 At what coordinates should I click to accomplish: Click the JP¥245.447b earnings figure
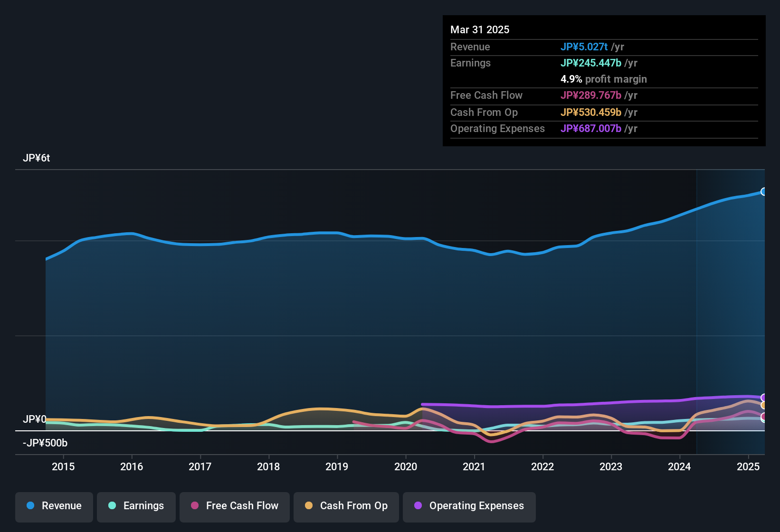click(x=591, y=63)
